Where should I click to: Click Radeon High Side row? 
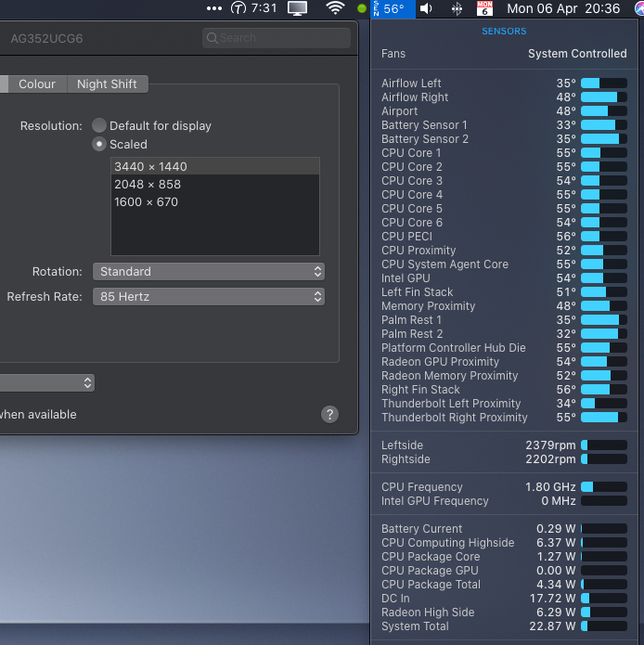click(x=504, y=613)
